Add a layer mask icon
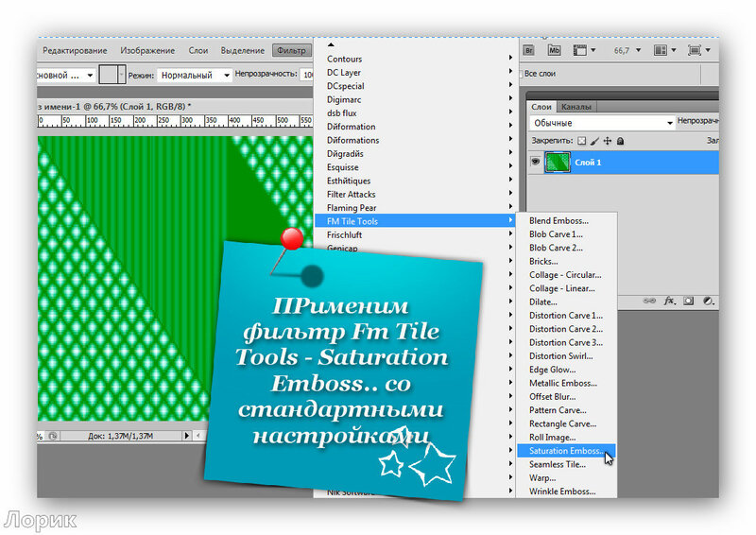 689,301
